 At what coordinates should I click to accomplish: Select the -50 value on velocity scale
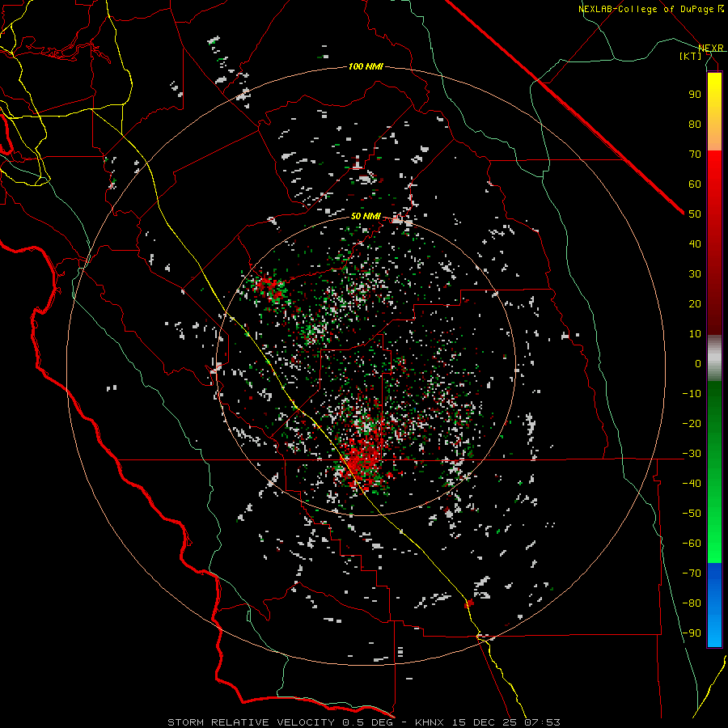pyautogui.click(x=692, y=513)
